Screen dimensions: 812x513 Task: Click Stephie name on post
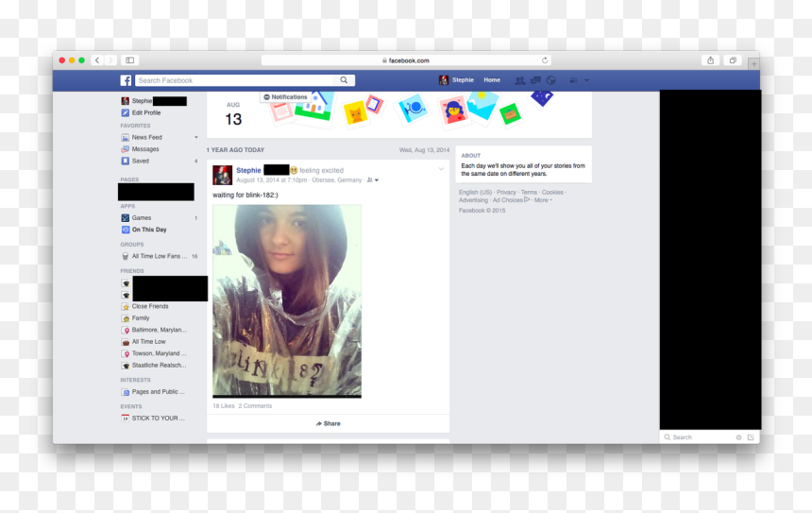248,170
